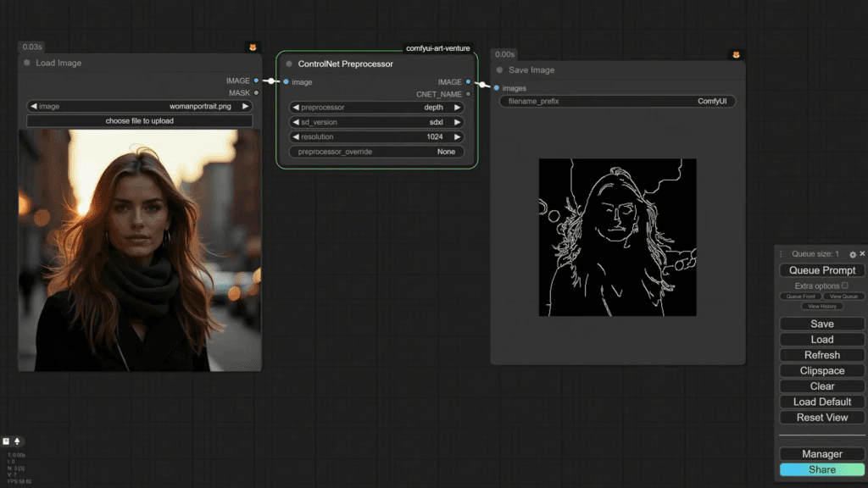Collapse the ControlNet Preprocessor node via its dot

289,64
